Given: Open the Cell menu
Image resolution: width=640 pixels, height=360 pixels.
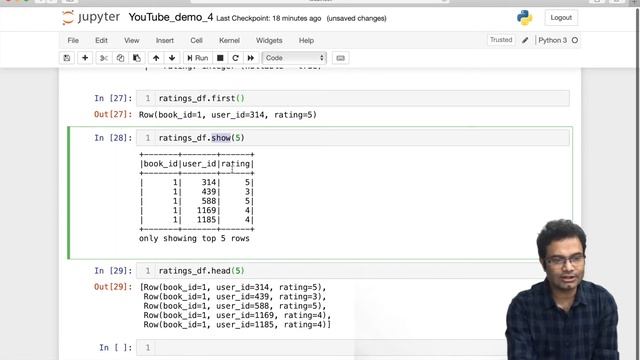Looking at the screenshot, I should coord(196,40).
